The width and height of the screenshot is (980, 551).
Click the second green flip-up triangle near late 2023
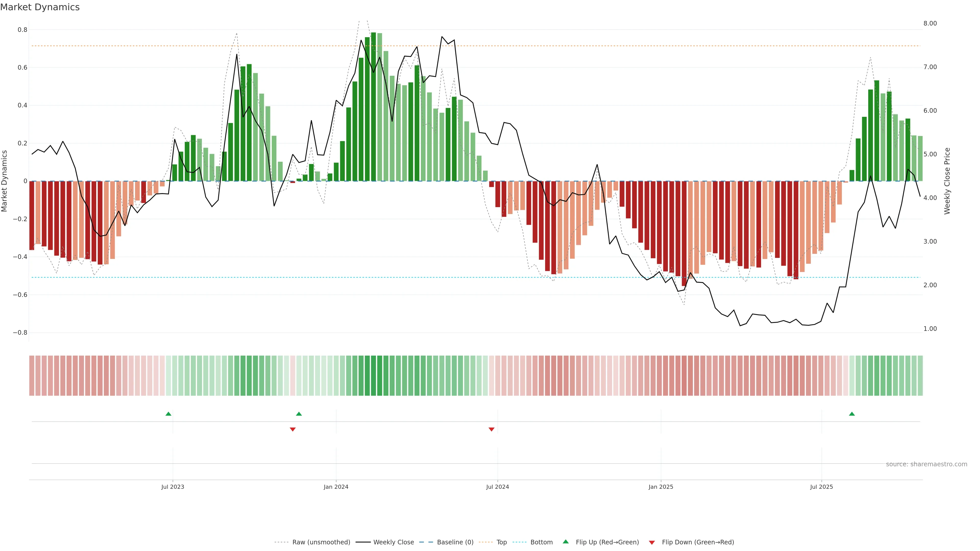(x=299, y=414)
